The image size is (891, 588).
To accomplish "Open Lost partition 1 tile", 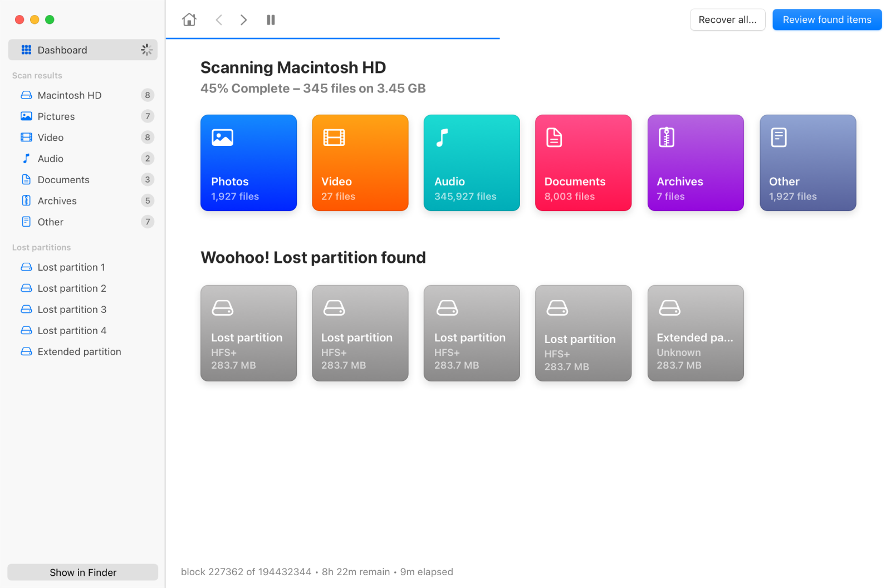I will point(248,333).
